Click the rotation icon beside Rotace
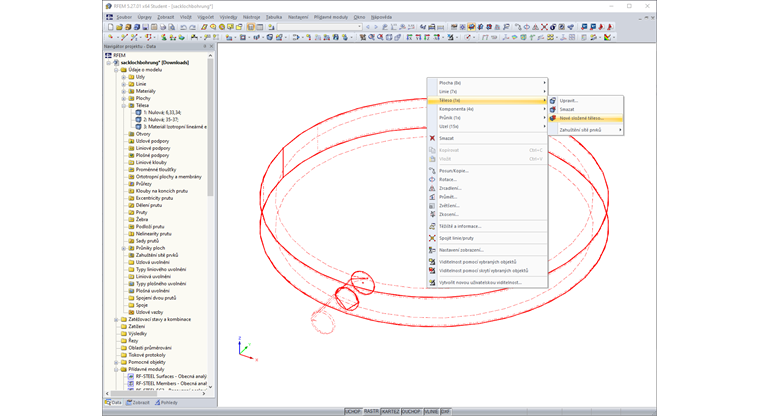This screenshot has height=416, width=760. tap(432, 179)
